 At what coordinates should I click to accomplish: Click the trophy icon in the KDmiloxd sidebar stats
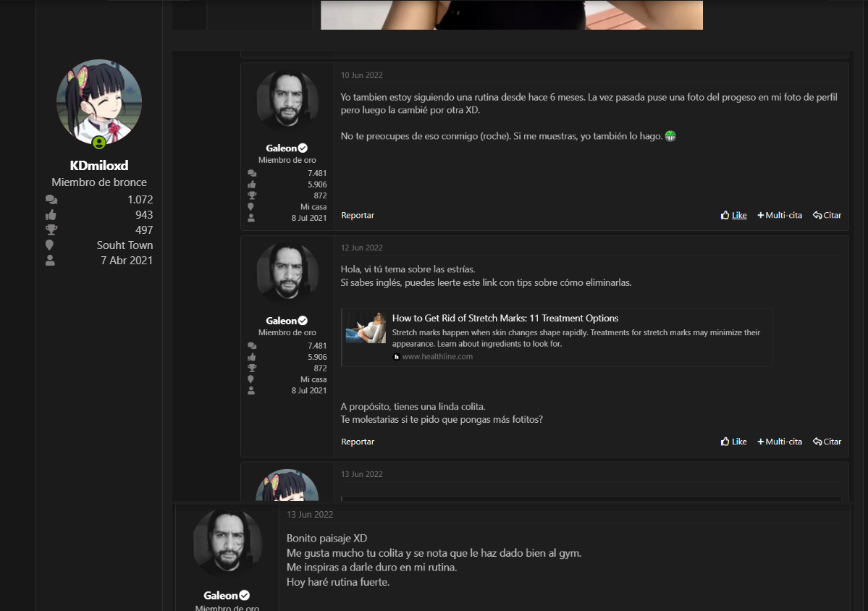pyautogui.click(x=51, y=230)
